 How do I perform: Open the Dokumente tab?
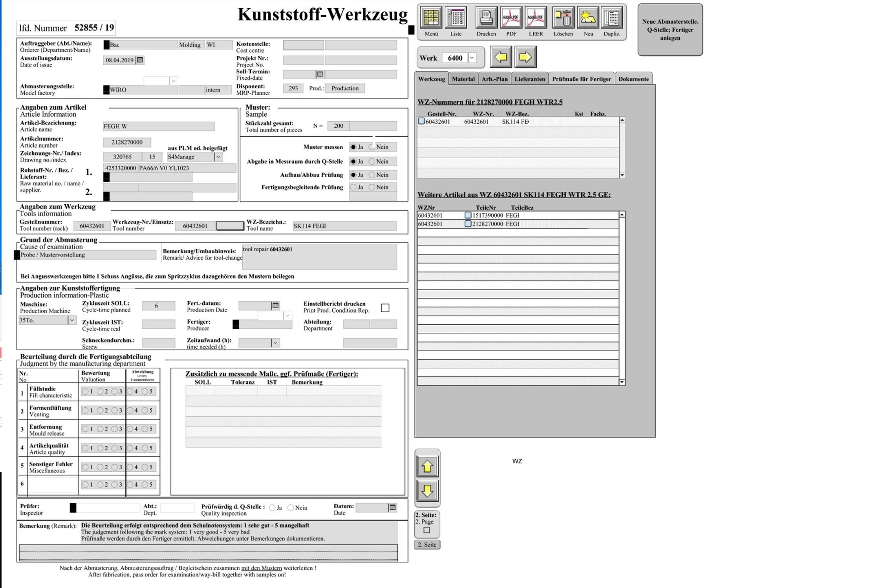(x=633, y=79)
